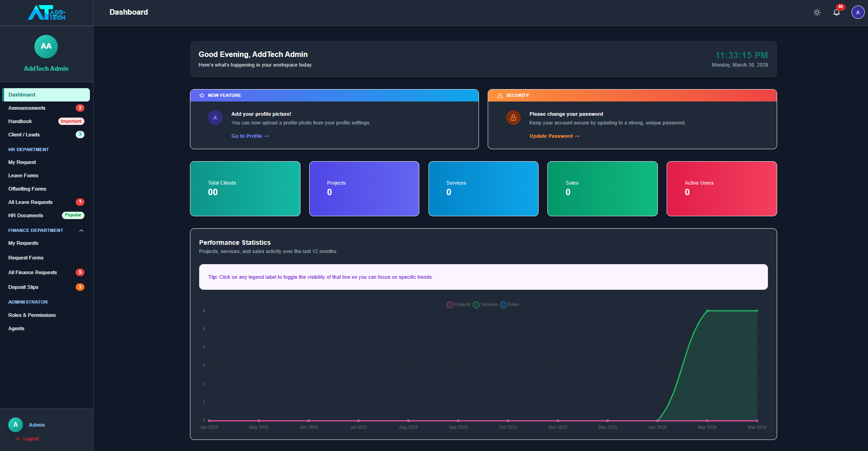Image resolution: width=868 pixels, height=451 pixels.
Task: Open the notifications bell showing 85 alerts
Action: [836, 12]
